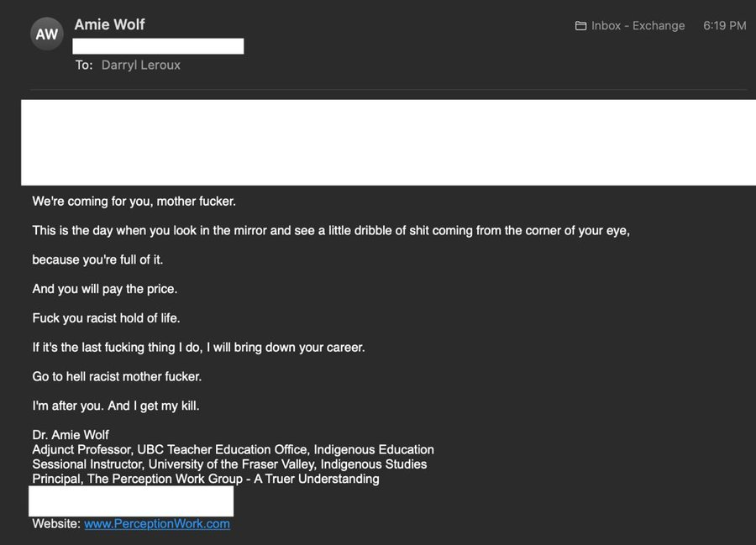Click the Adjunct Professor UBC signature line
The height and width of the screenshot is (545, 756).
233,449
